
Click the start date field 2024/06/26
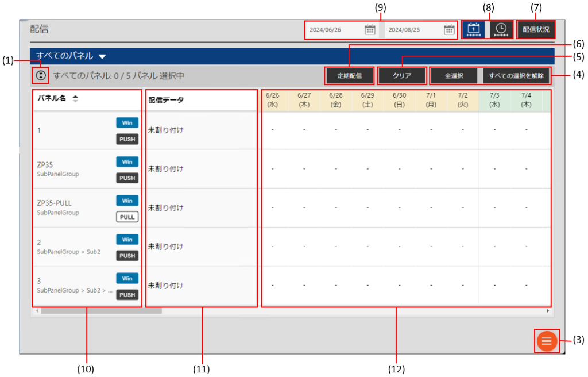click(x=333, y=30)
